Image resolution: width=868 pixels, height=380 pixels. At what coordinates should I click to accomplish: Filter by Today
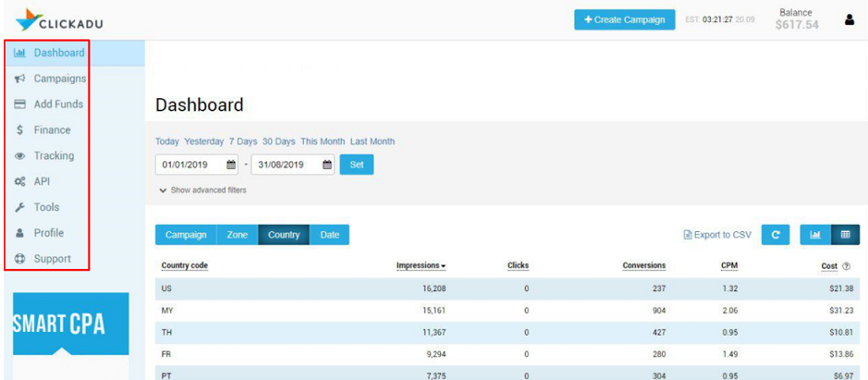[167, 141]
